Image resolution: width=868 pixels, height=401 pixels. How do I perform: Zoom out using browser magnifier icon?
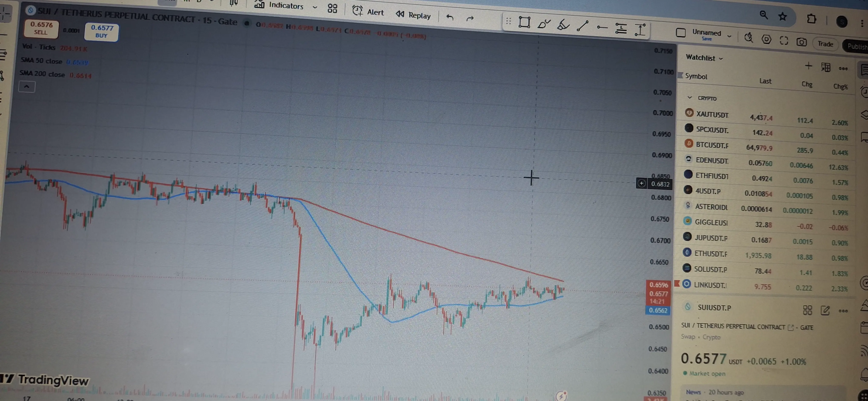(x=764, y=14)
